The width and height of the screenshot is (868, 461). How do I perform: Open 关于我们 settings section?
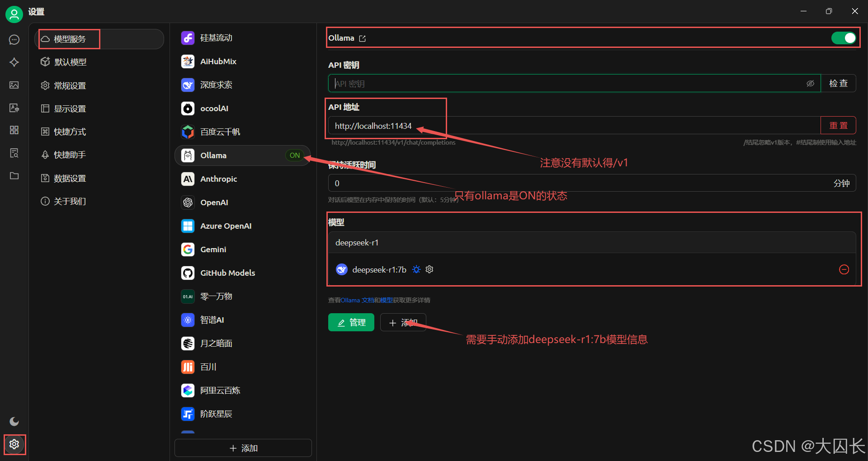pos(99,201)
